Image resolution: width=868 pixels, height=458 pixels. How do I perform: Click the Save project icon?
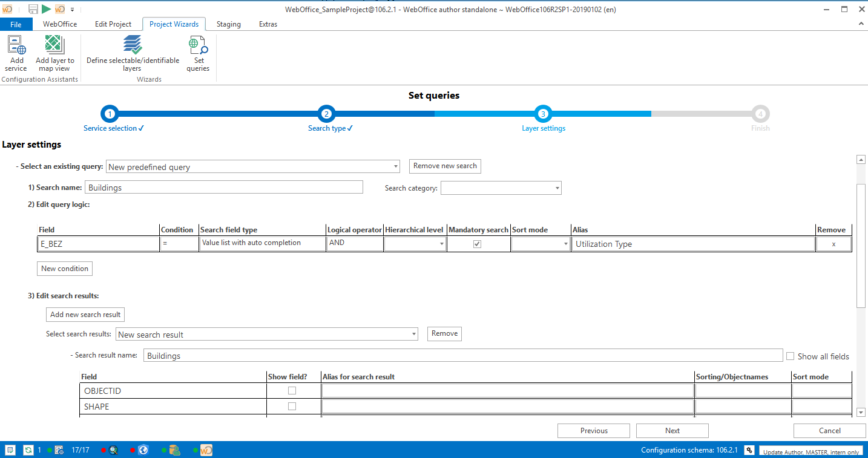click(35, 9)
